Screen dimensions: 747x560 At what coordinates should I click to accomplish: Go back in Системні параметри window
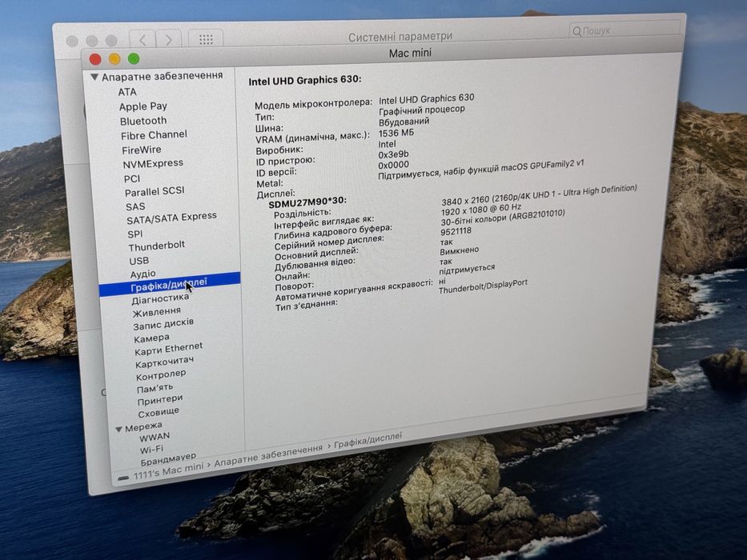(142, 39)
